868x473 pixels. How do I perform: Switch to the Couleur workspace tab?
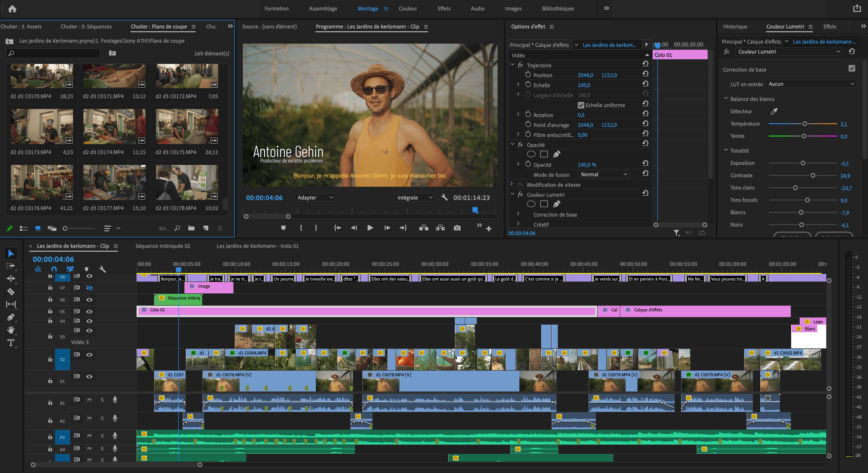(408, 9)
